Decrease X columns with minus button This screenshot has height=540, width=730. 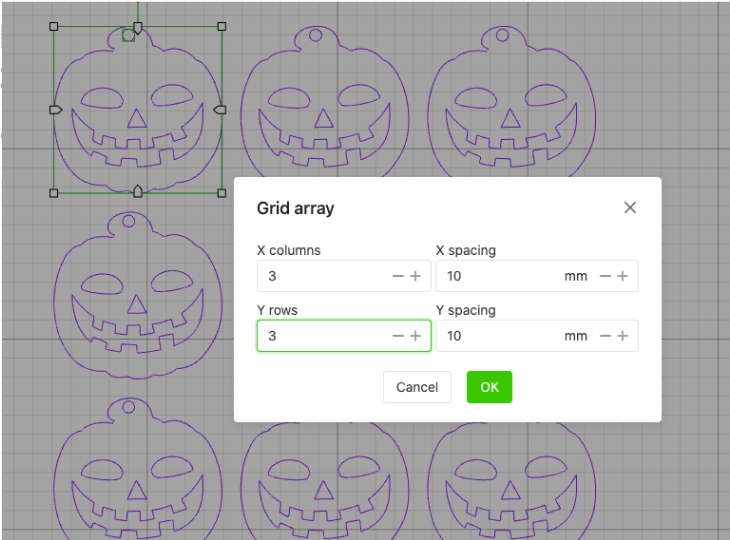point(398,276)
